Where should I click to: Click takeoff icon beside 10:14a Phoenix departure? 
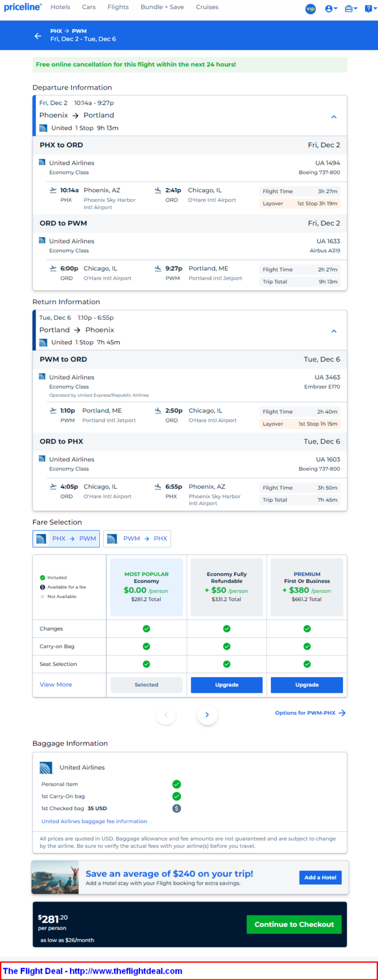[x=53, y=190]
